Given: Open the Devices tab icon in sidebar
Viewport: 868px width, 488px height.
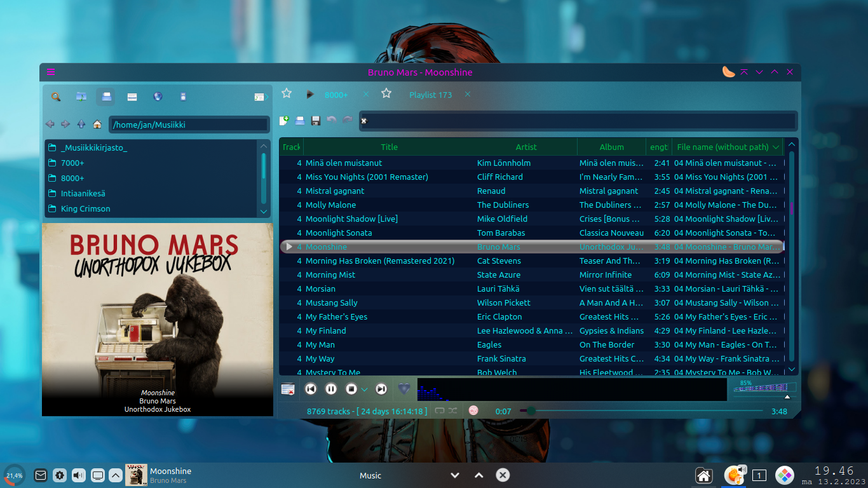Looking at the screenshot, I should click(183, 97).
